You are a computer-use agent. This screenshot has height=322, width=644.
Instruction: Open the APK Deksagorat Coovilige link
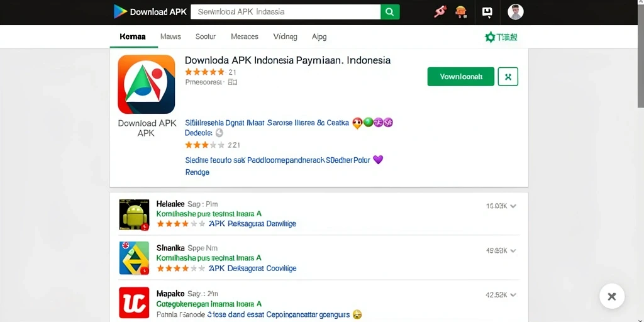252,268
